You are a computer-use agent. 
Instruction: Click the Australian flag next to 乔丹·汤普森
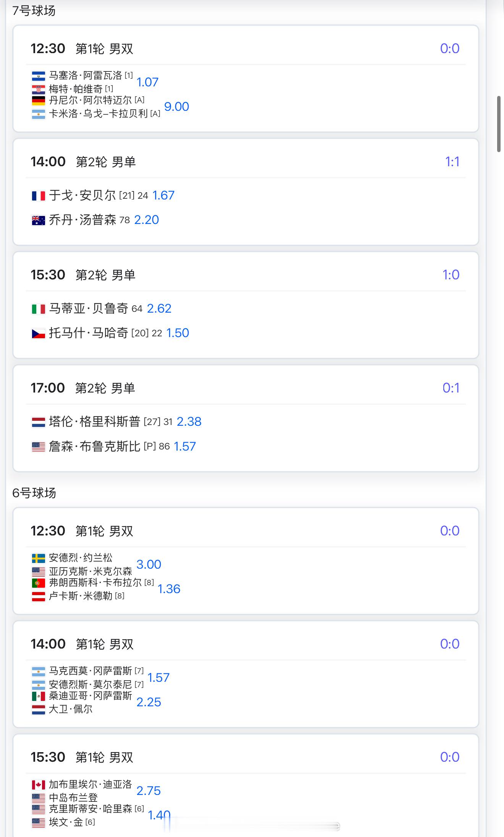38,220
